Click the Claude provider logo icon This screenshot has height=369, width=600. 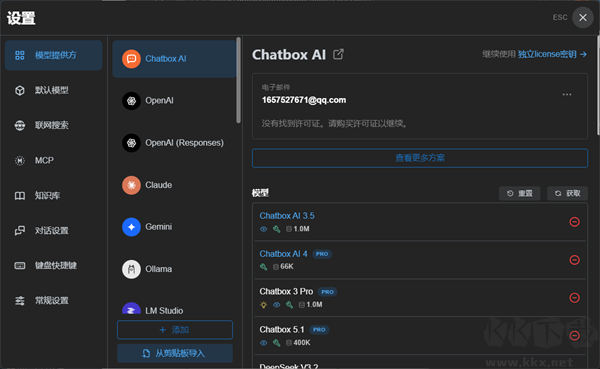coord(131,185)
